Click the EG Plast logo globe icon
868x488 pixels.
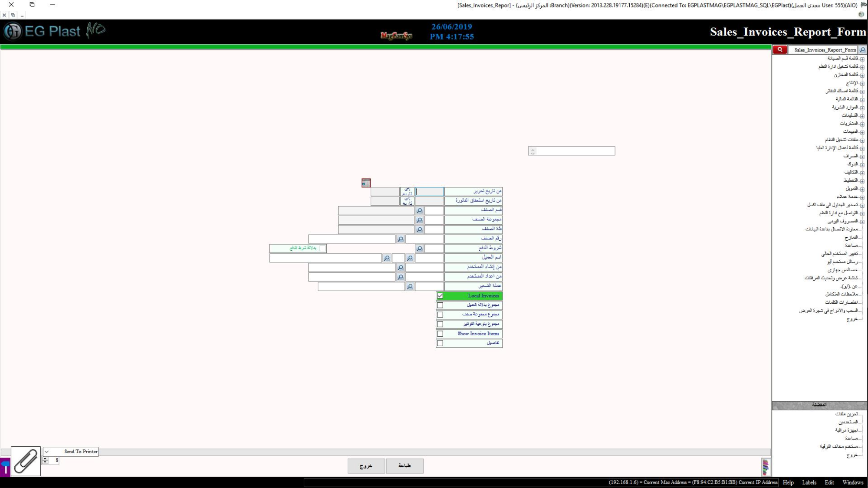point(13,32)
